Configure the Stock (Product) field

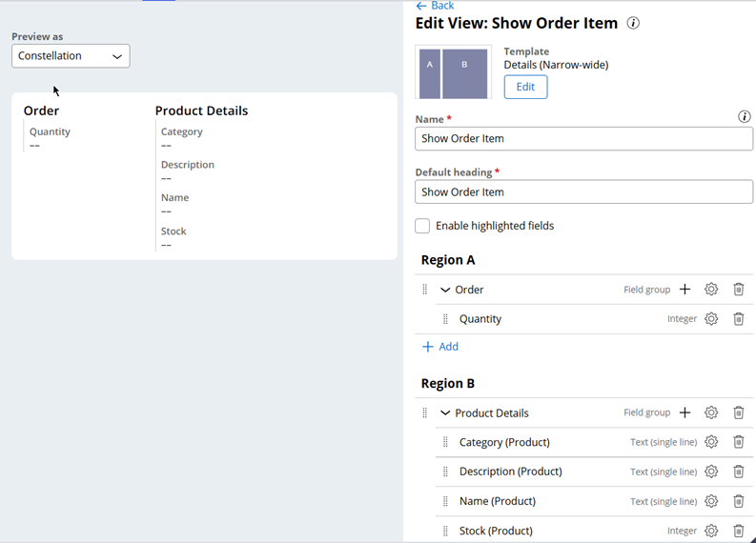pyautogui.click(x=711, y=531)
